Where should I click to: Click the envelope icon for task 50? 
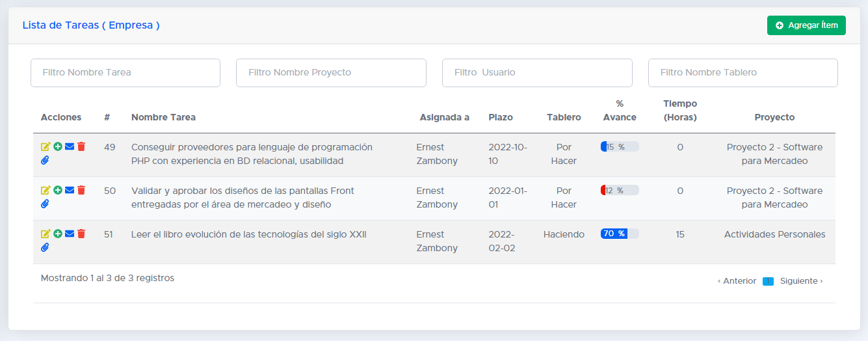click(x=70, y=190)
